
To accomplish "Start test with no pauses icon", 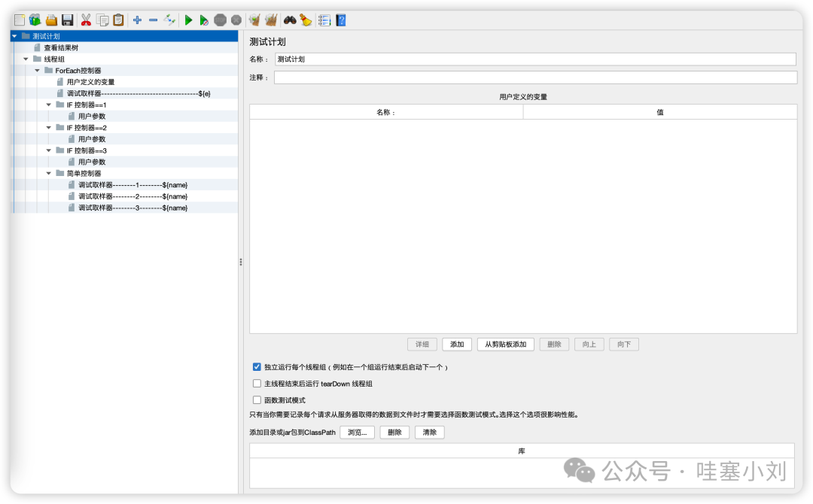I will [x=204, y=20].
